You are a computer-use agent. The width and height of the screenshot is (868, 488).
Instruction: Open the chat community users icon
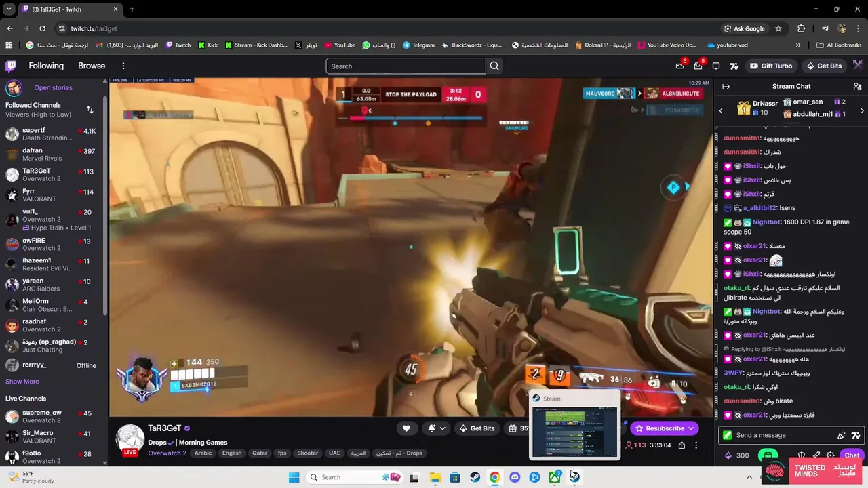click(857, 87)
